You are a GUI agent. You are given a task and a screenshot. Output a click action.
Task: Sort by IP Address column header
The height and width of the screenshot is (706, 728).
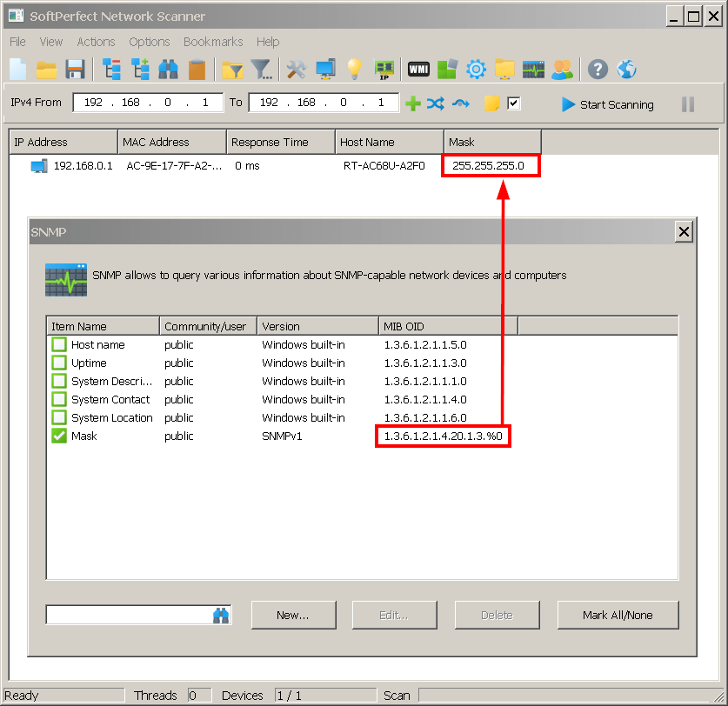point(63,142)
